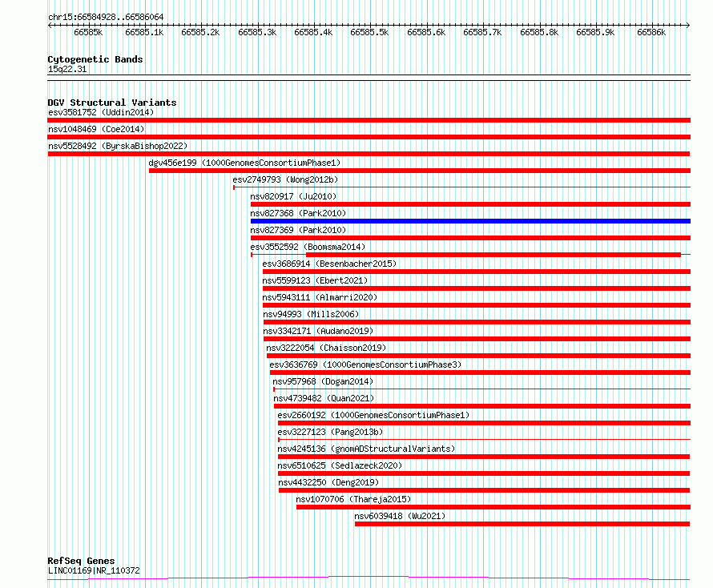Open nsv827369 (Park2010) variant label
Viewport: 713px width, 588px height.
[298, 230]
